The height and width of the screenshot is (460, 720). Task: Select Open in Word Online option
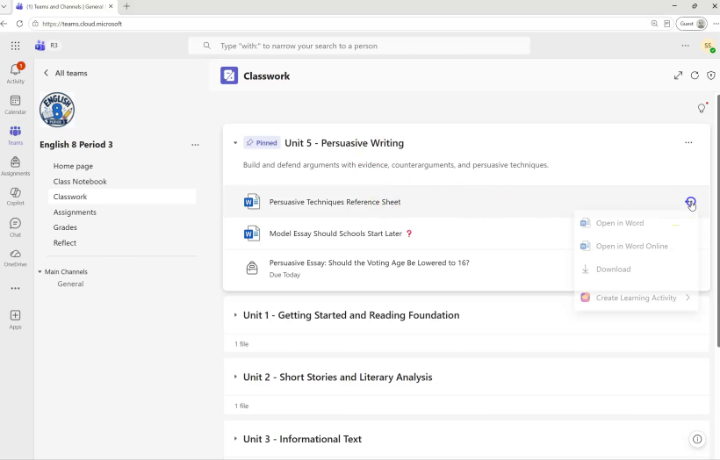(x=636, y=246)
